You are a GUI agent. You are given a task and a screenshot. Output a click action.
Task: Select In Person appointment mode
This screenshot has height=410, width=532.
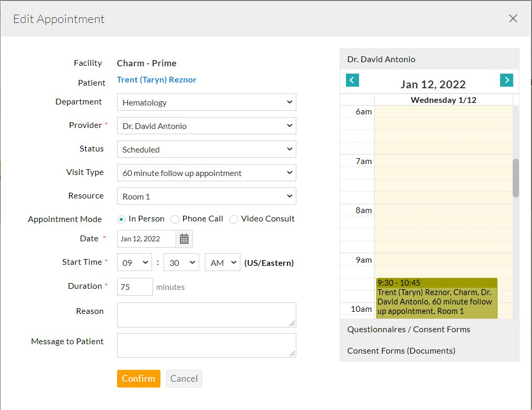[x=122, y=219]
